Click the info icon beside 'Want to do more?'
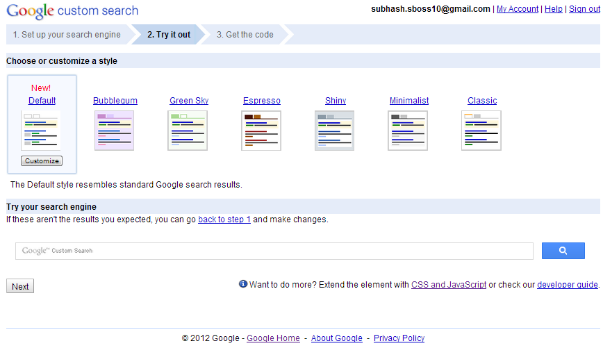This screenshot has width=603, height=364. [243, 284]
